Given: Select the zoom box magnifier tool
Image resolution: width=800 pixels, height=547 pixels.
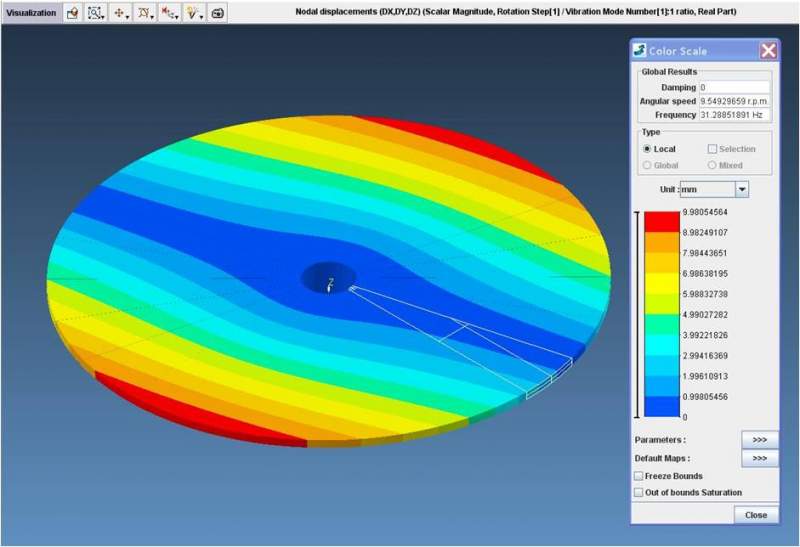Looking at the screenshot, I should 93,13.
